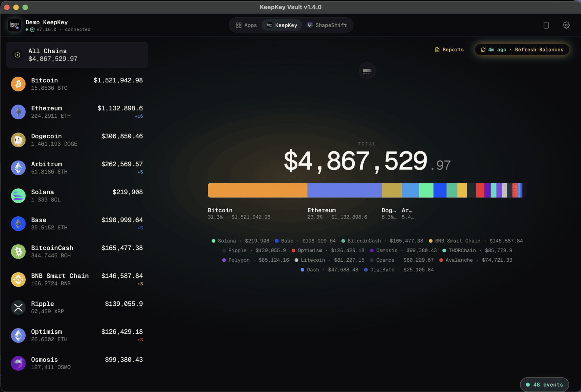Click Avalanche legend entry $74,721.33
This screenshot has width=581, height=392.
click(x=476, y=260)
